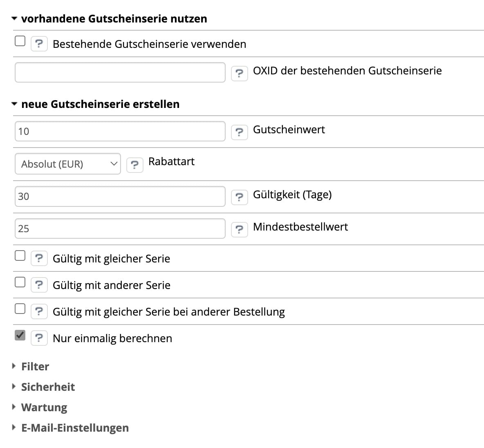The image size is (484, 448).
Task: Click help icon beside Mindestbestellwert
Action: coord(239,229)
